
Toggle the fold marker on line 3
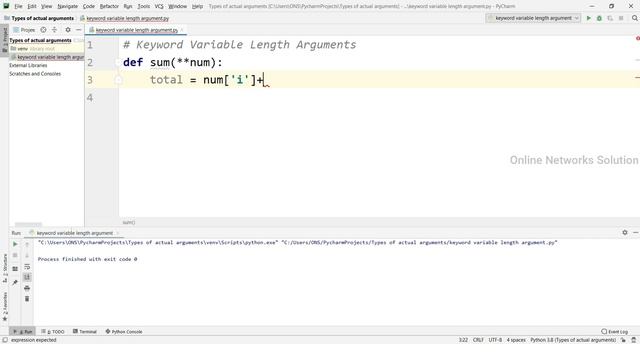118,80
